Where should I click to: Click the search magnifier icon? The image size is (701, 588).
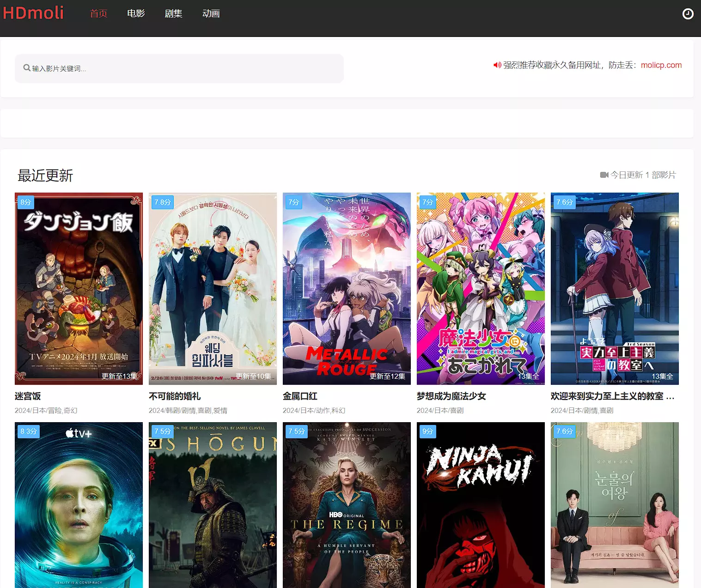(27, 68)
